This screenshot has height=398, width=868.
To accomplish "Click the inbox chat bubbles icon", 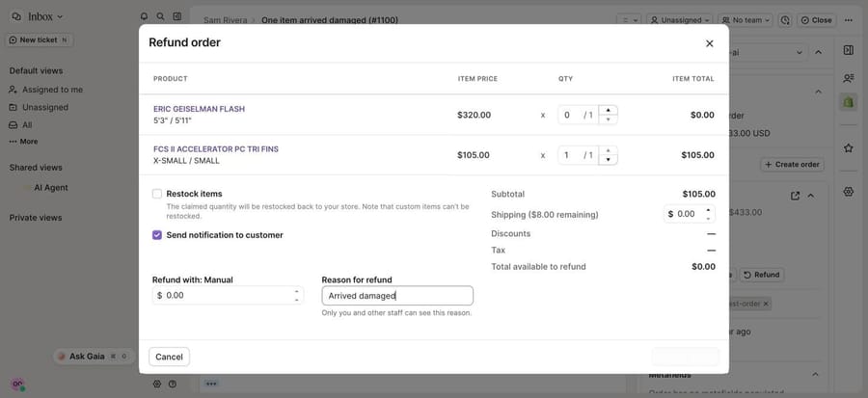I will point(16,16).
